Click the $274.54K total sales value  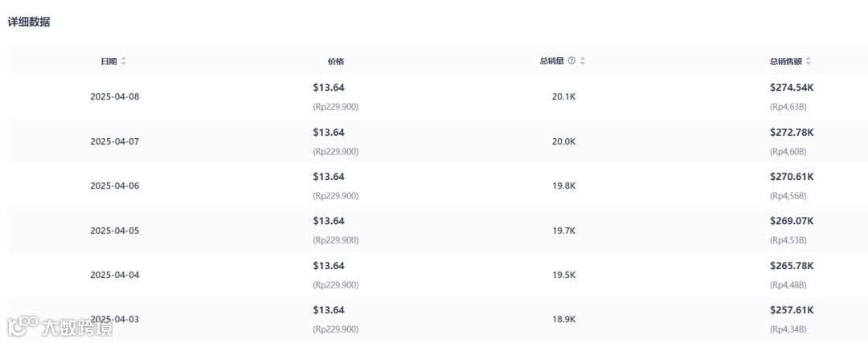pos(792,88)
